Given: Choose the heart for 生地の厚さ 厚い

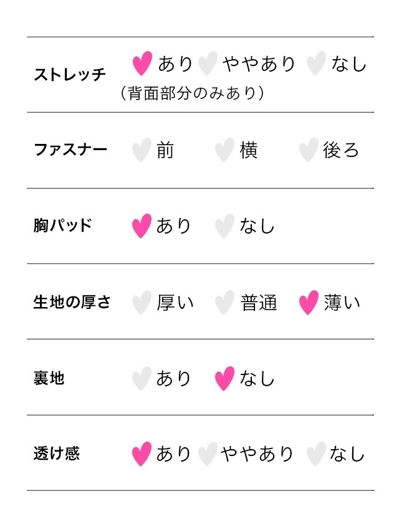Looking at the screenshot, I should [x=142, y=303].
